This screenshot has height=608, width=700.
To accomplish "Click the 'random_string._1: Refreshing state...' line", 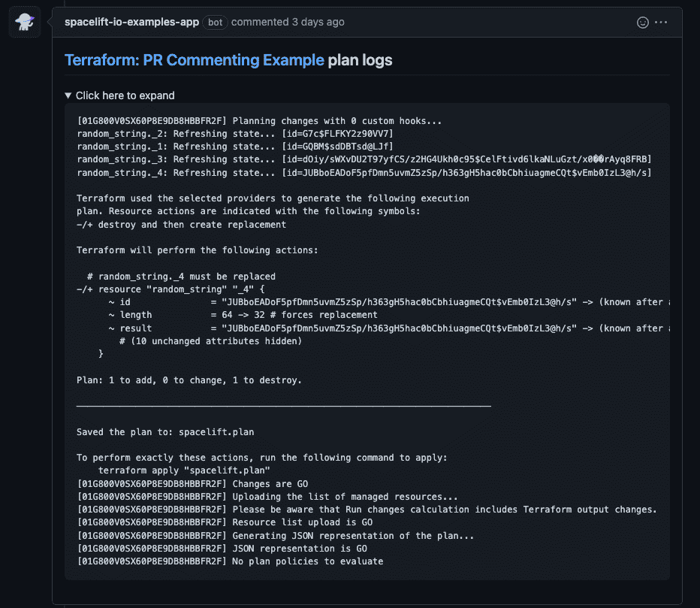I will tap(235, 147).
